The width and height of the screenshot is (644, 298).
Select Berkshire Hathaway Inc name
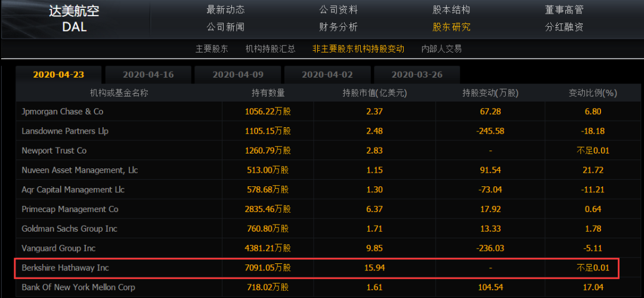(66, 268)
